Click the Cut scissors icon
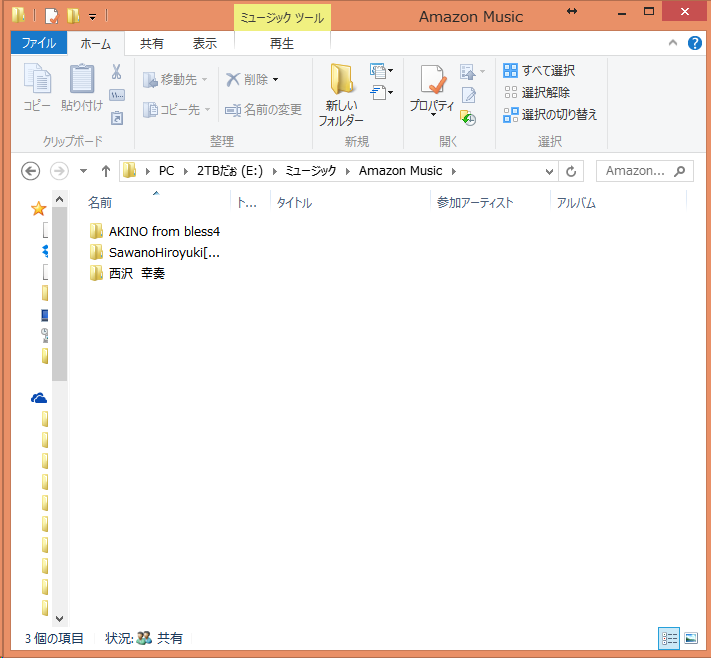This screenshot has width=711, height=658. click(x=117, y=72)
